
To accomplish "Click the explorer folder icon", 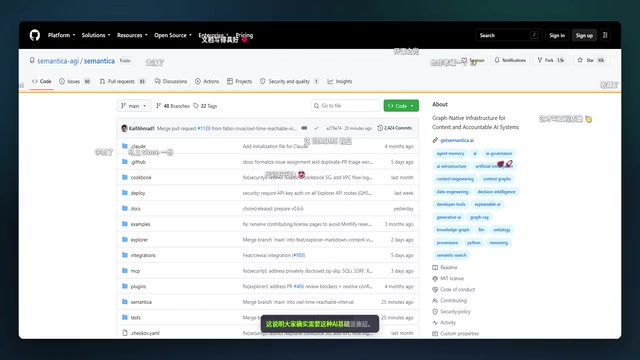I will pos(125,239).
